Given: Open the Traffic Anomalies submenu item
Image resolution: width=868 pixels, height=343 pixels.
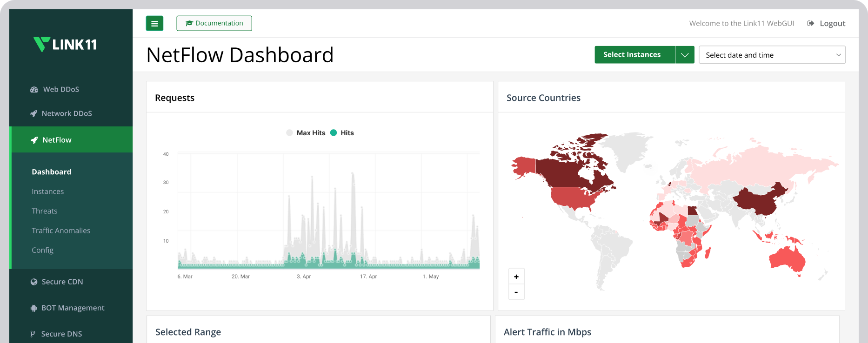Looking at the screenshot, I should tap(61, 230).
